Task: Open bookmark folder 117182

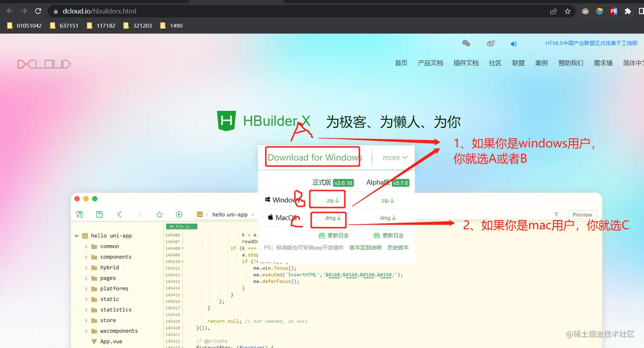Action: click(101, 26)
